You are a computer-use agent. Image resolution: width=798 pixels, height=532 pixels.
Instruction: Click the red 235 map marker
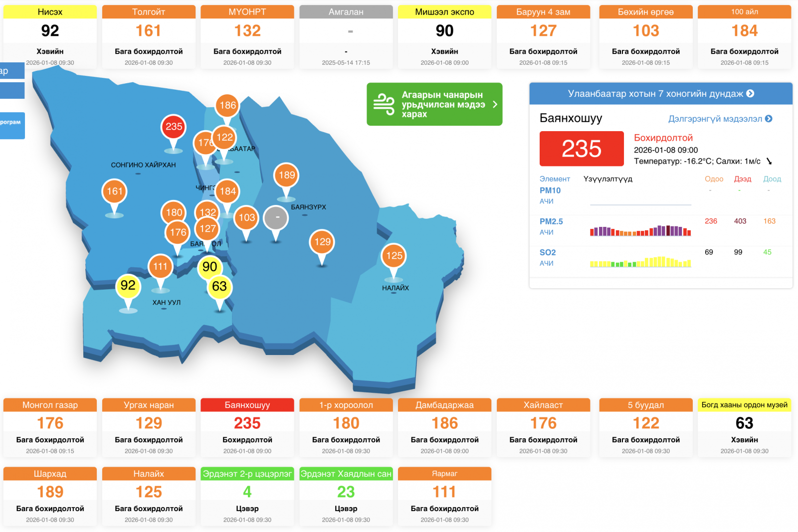click(174, 127)
